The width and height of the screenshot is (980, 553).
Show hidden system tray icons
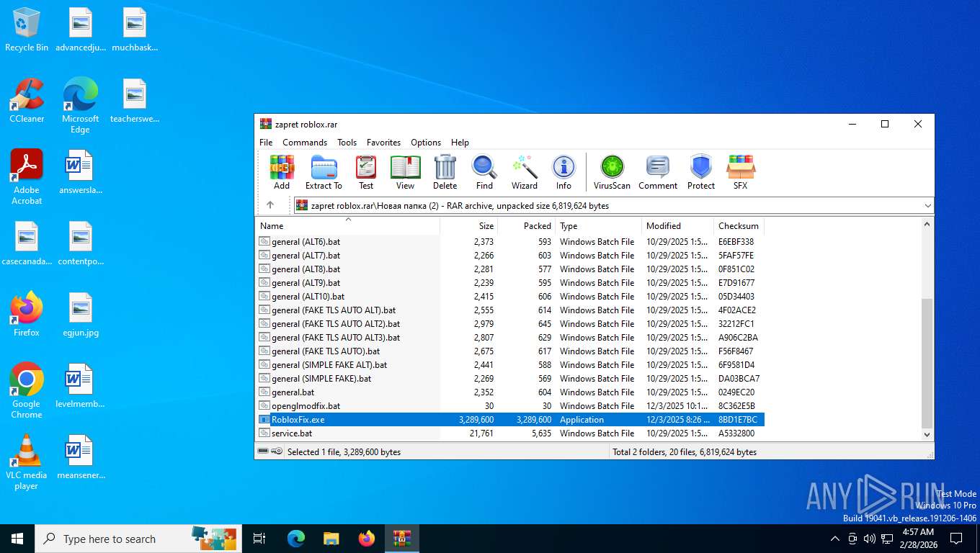[x=835, y=539]
